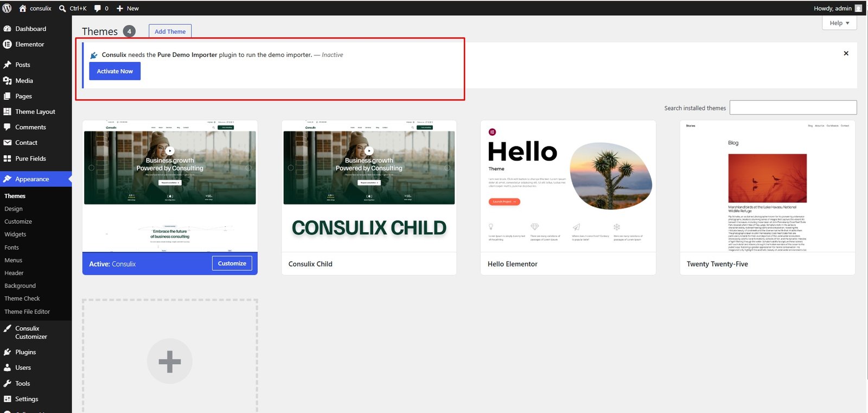Screen dimensions: 868x413
Task: Click the Ctrl+K search shortcut
Action: tap(78, 8)
